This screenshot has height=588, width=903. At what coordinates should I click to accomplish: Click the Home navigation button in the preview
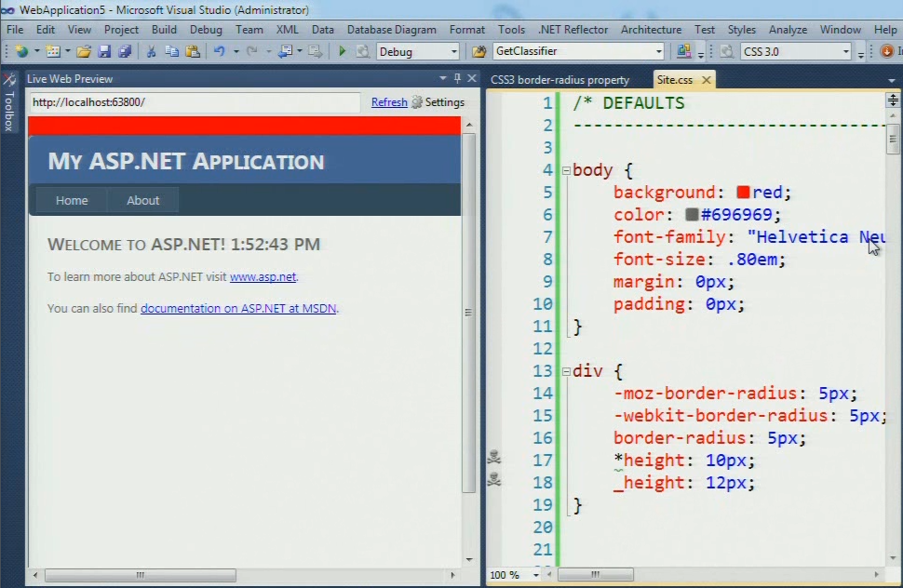point(72,200)
